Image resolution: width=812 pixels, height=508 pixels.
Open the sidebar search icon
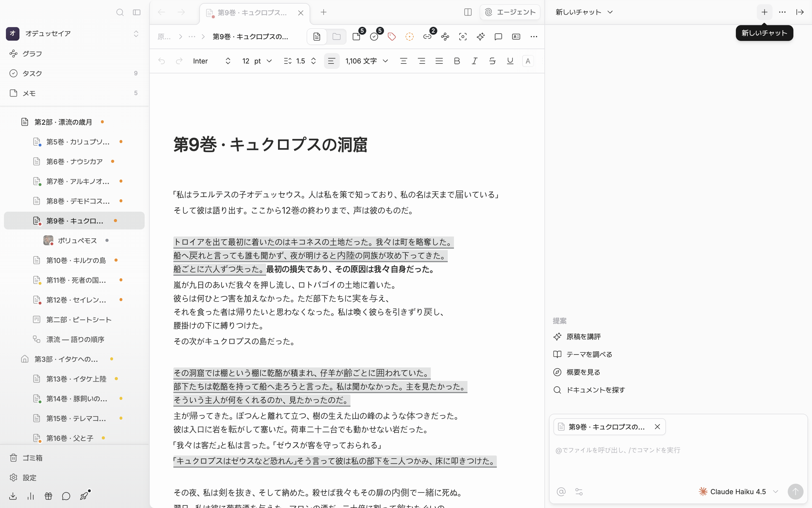click(x=120, y=12)
